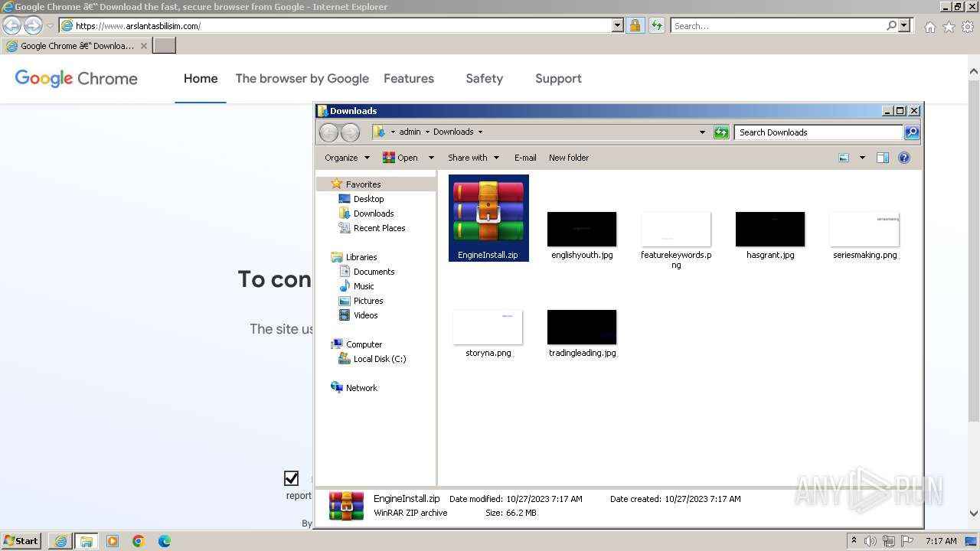Screen dimensions: 980x551
Task: Click the Explorer refresh icon button
Action: pos(721,132)
